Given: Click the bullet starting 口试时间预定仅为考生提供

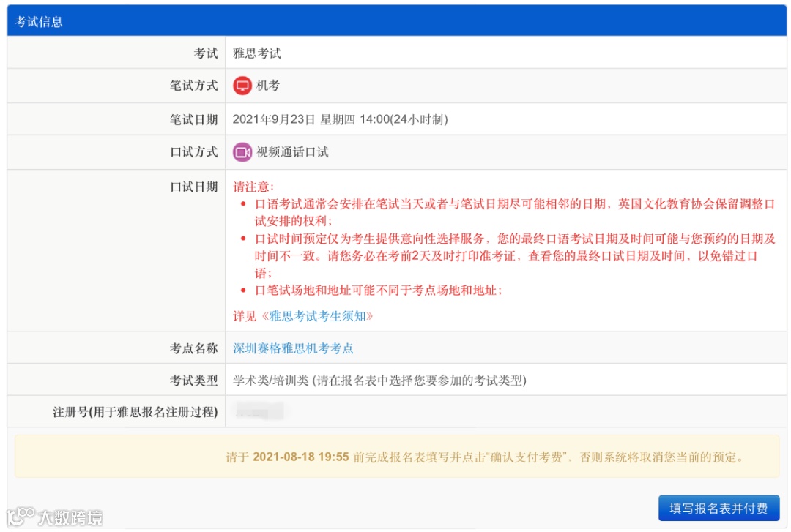Looking at the screenshot, I should point(515,255).
